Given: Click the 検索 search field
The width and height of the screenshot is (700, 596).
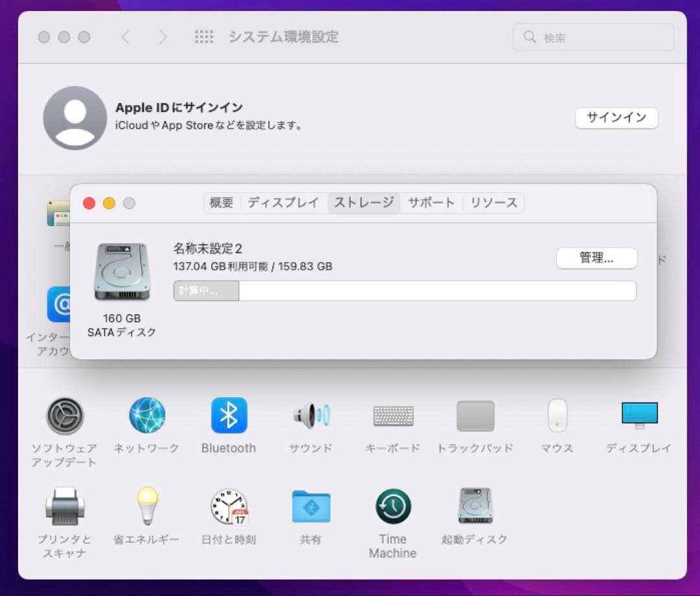Looking at the screenshot, I should pos(593,37).
